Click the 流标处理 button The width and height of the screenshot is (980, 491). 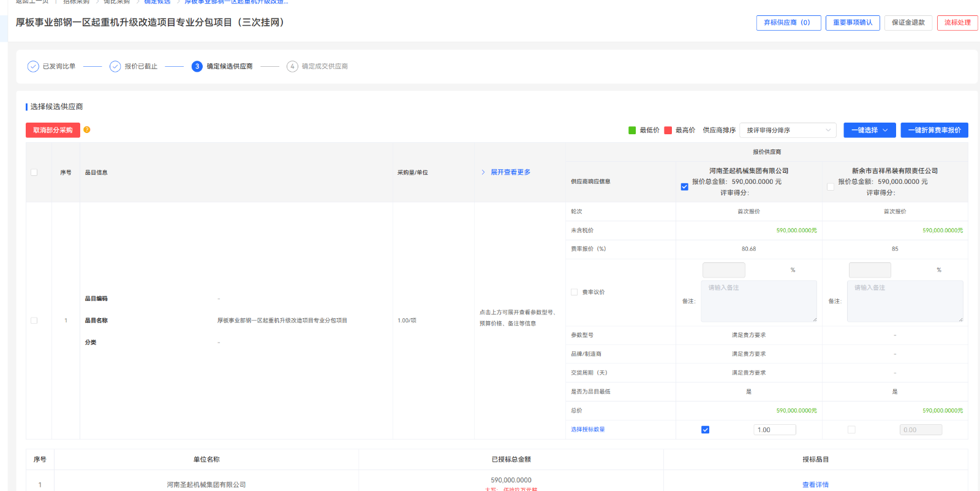point(957,23)
